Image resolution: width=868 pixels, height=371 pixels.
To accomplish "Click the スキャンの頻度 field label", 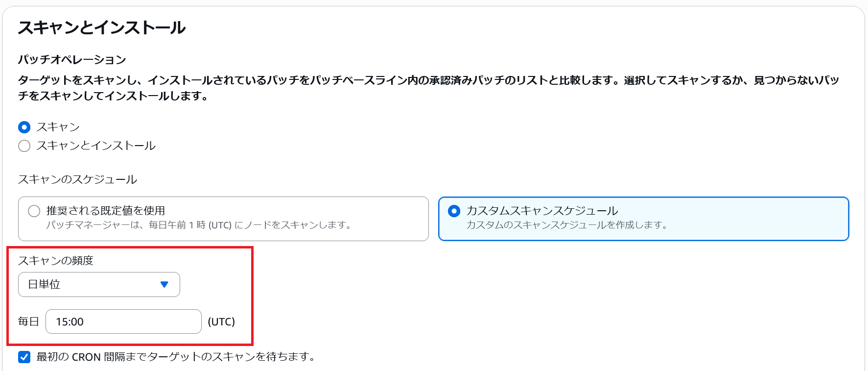I will (x=56, y=261).
